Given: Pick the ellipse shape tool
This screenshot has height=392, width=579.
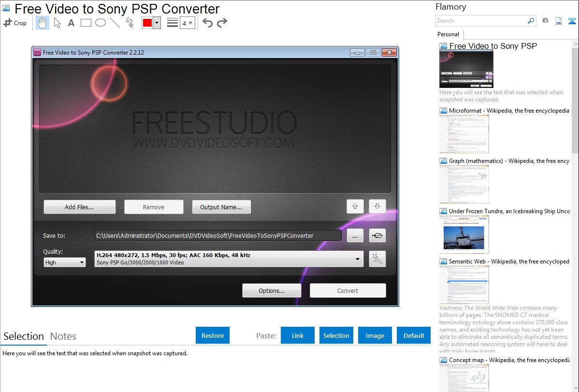Looking at the screenshot, I should point(101,23).
